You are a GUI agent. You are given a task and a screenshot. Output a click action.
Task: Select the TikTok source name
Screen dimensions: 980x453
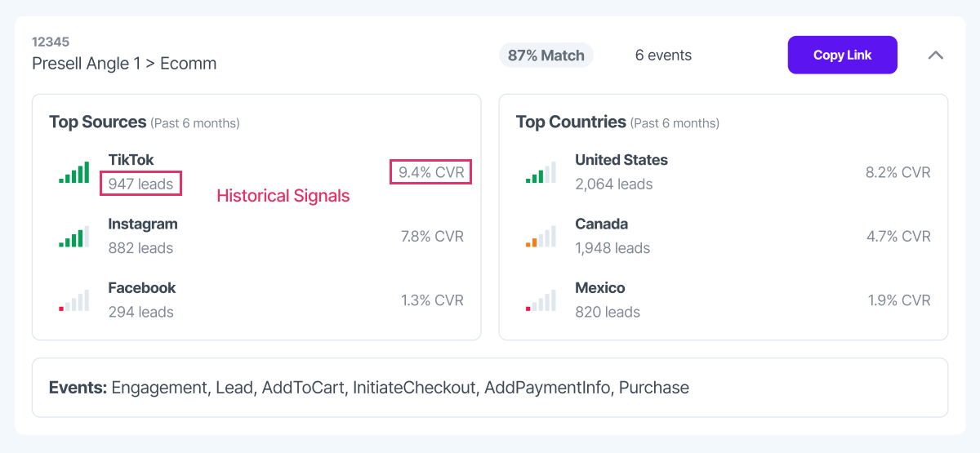click(x=131, y=160)
